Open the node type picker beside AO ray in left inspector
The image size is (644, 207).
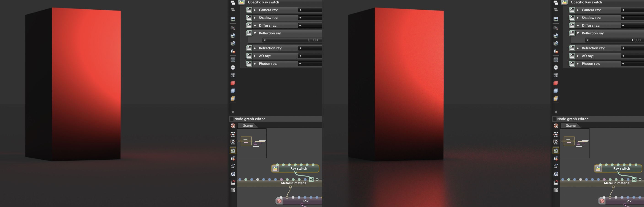pyautogui.click(x=249, y=56)
